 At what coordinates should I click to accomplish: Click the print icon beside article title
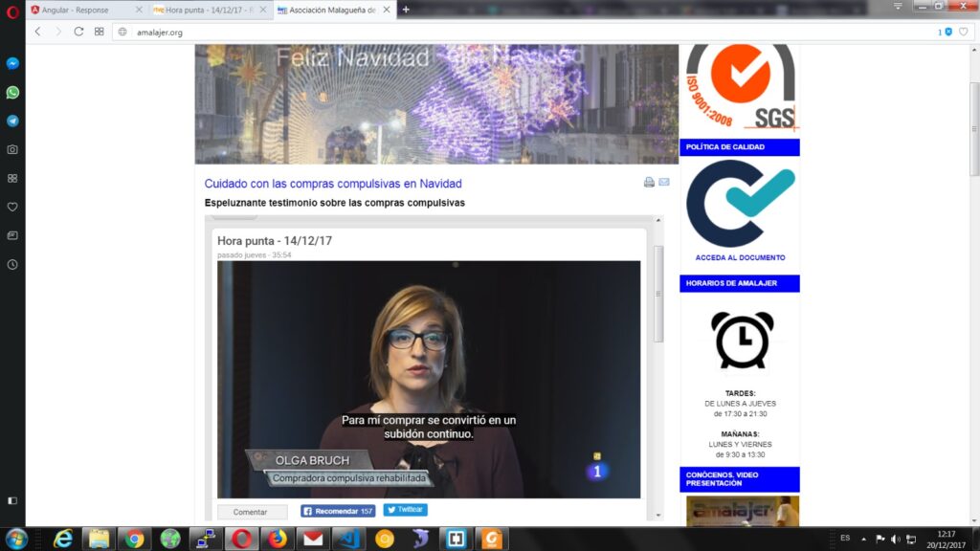point(649,183)
